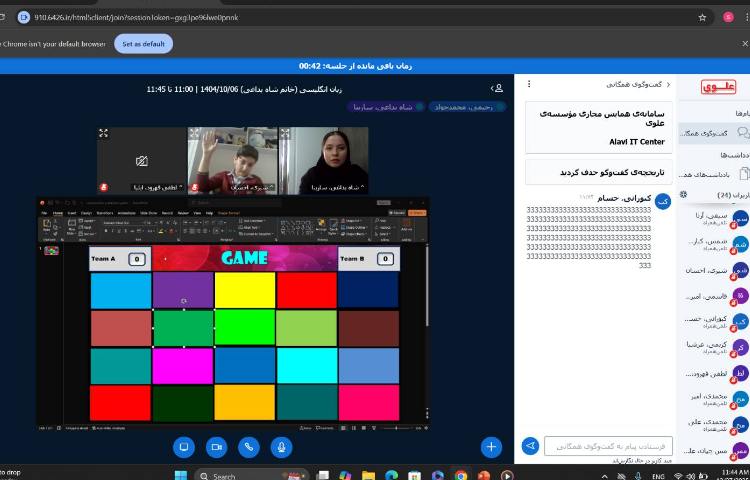Collapse the public chat panel using header chevron
This screenshot has height=480, width=750.
click(669, 85)
